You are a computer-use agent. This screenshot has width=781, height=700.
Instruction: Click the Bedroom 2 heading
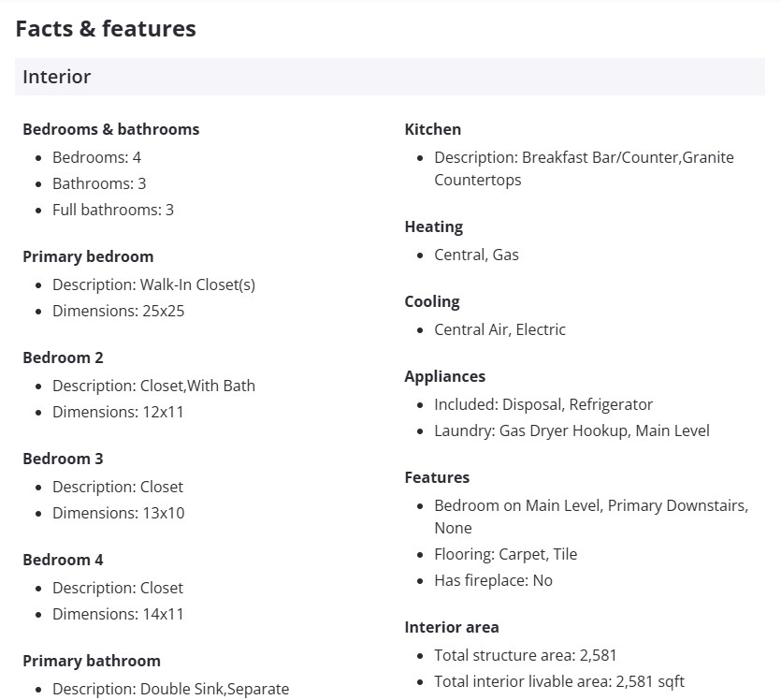pyautogui.click(x=63, y=357)
